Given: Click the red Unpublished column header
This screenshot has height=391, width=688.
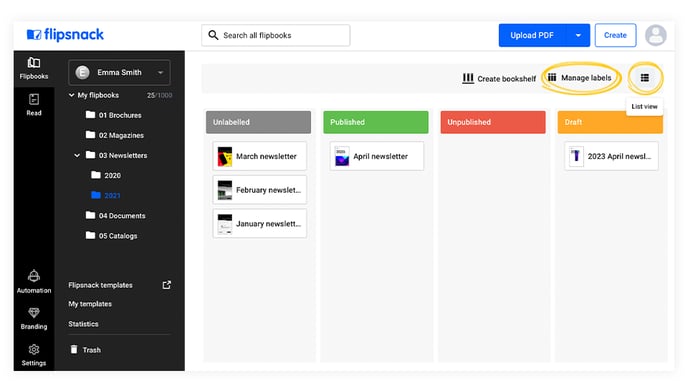Looking at the screenshot, I should click(x=493, y=122).
